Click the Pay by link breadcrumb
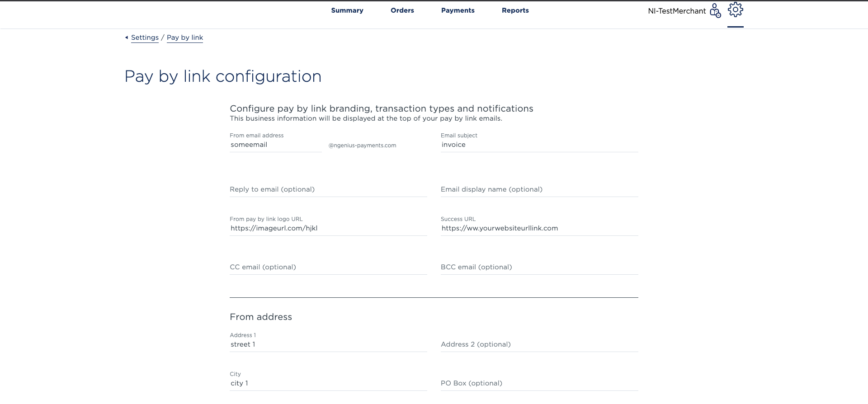Viewport: 868px width, 404px height. click(x=185, y=38)
